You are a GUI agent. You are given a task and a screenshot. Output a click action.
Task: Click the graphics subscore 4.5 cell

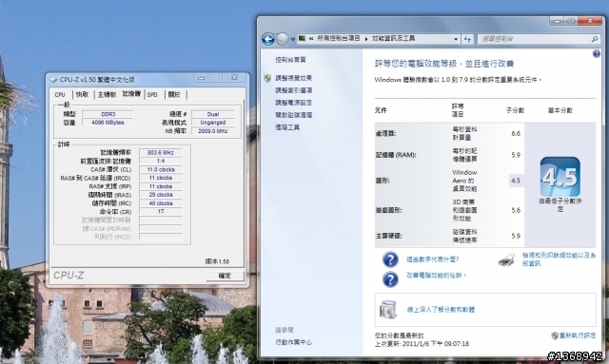516,181
